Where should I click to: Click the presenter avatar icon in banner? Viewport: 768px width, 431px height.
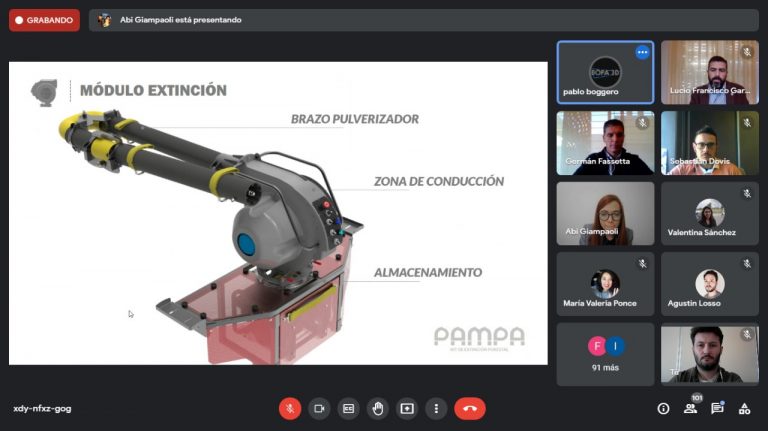[104, 20]
